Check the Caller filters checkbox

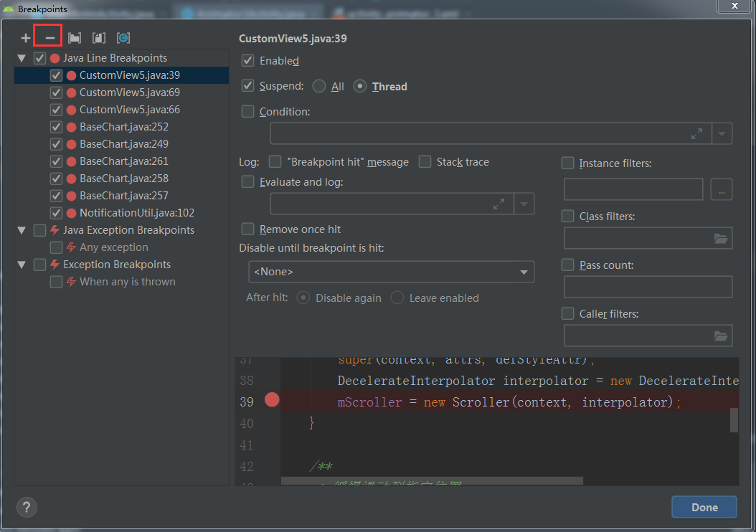click(x=567, y=313)
